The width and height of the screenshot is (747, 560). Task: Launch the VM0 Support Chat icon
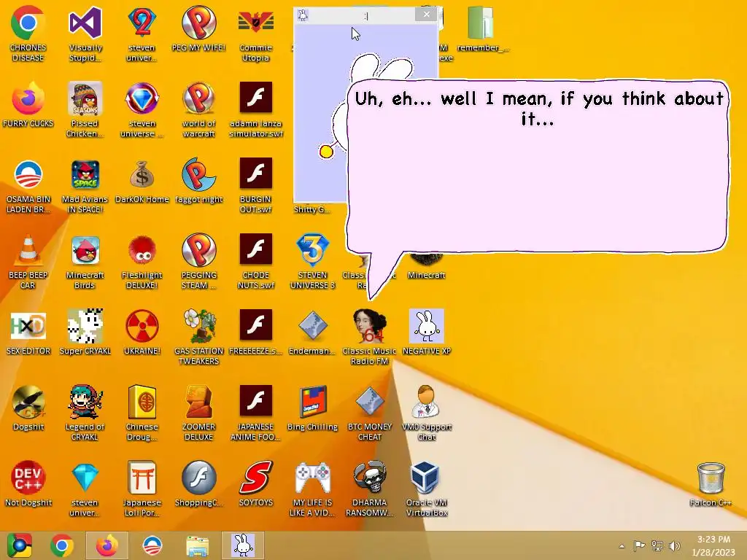tap(426, 402)
